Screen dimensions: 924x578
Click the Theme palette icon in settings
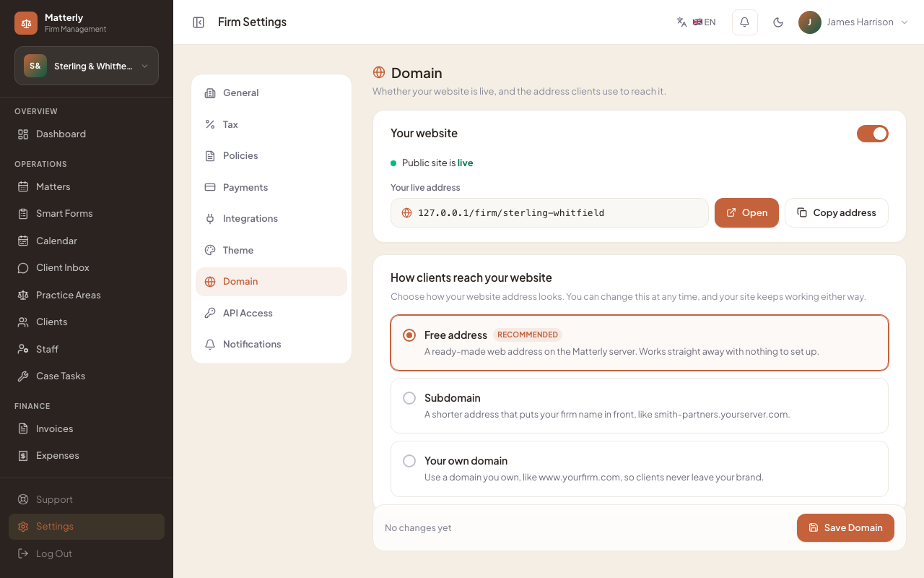(x=210, y=250)
